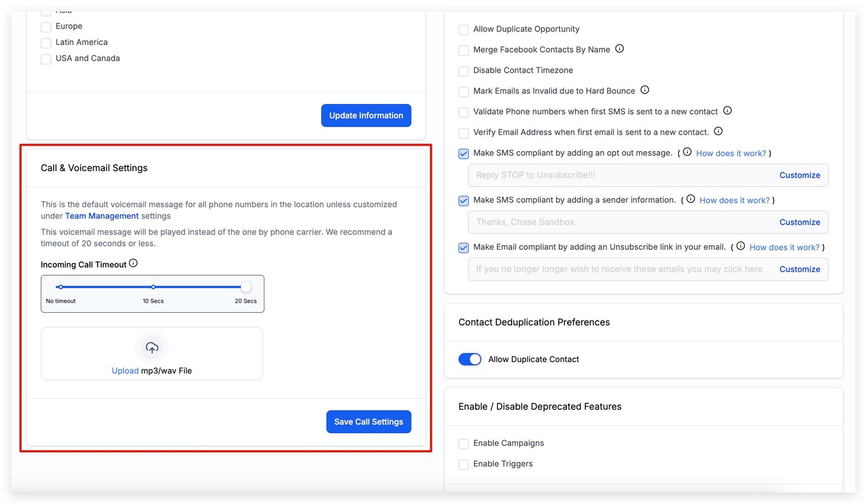Click the upload cloud icon

pos(152,348)
